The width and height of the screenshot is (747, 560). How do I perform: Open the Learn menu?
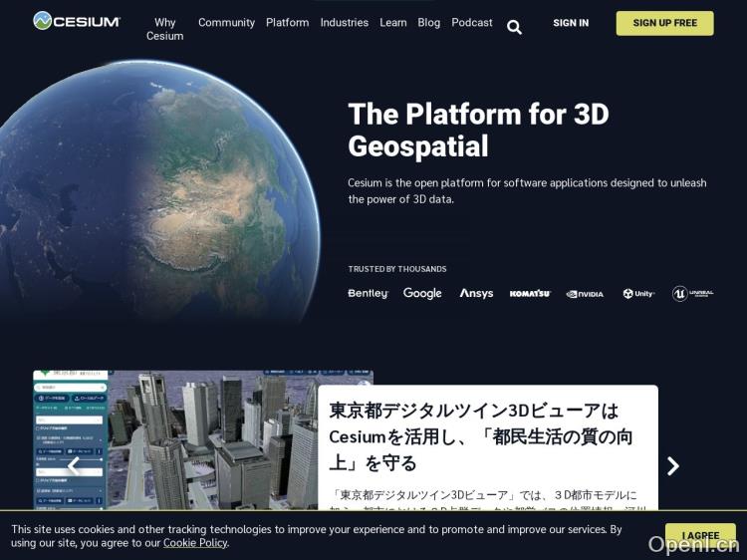(x=393, y=22)
